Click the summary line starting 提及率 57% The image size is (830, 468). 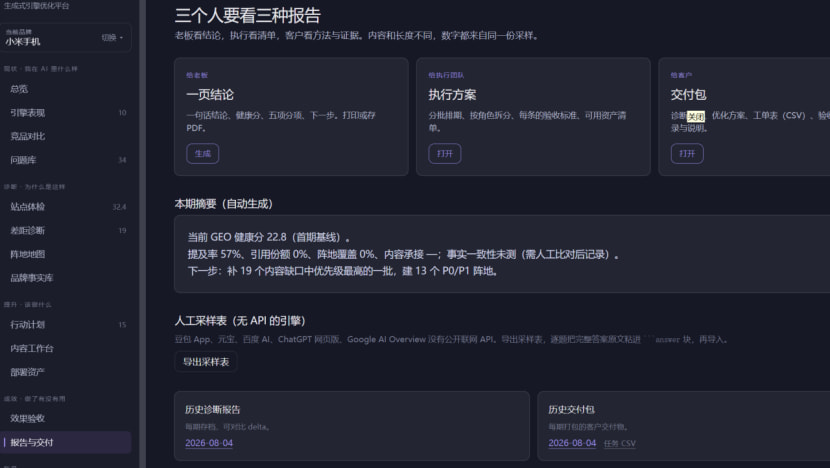403,254
